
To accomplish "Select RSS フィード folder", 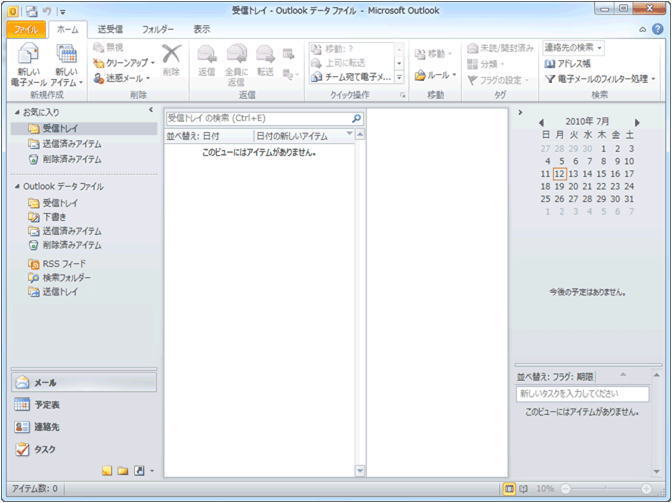I will 57,263.
